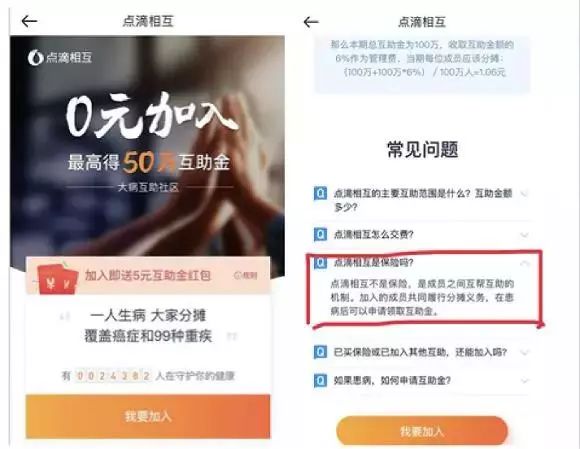
Task: Click Q icon beside 点滴相互是保险吗
Action: pyautogui.click(x=320, y=262)
